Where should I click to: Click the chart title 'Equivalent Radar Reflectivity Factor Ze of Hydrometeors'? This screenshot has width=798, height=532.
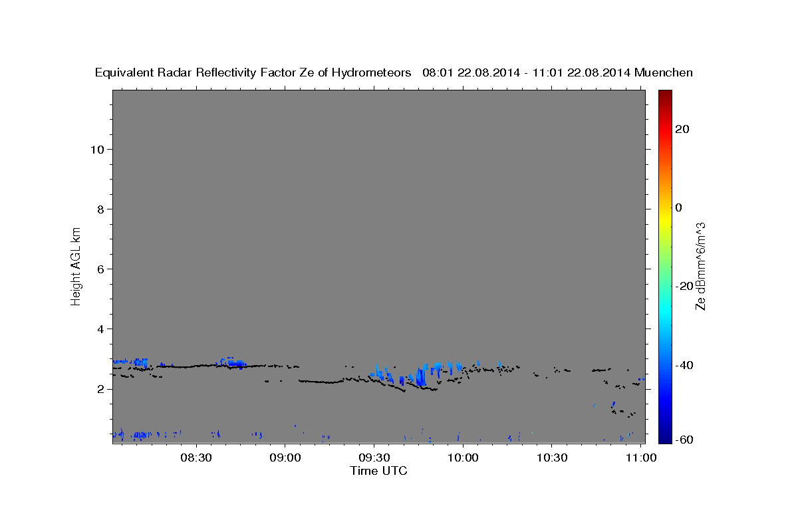coord(253,73)
